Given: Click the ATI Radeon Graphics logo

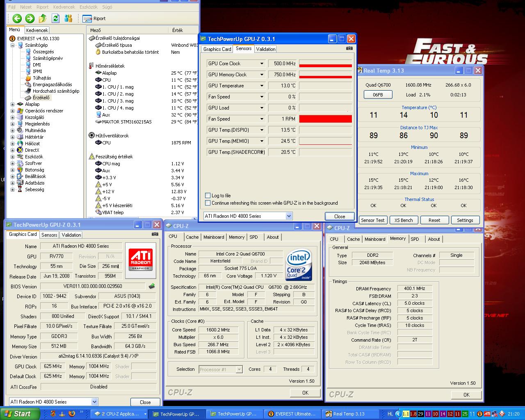Looking at the screenshot, I should coord(141,259).
